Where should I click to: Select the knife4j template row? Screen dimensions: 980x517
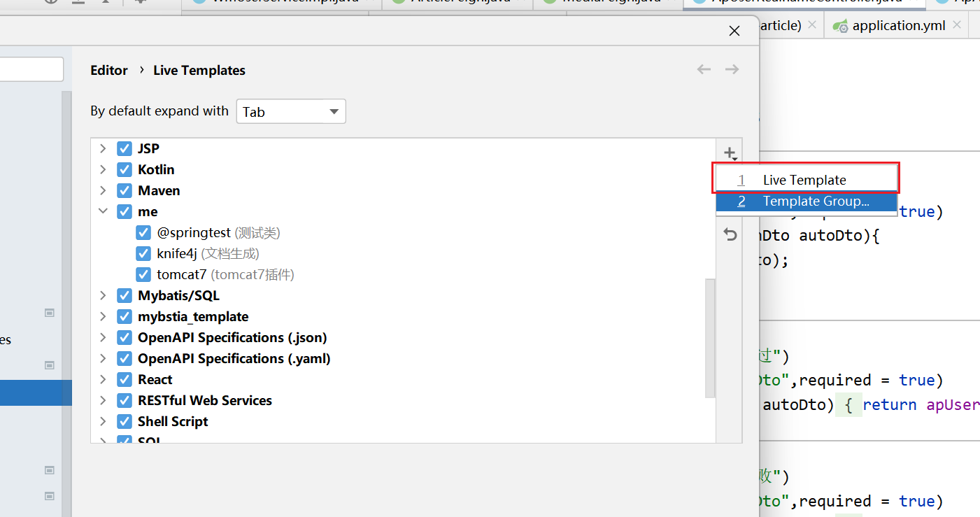(403, 253)
